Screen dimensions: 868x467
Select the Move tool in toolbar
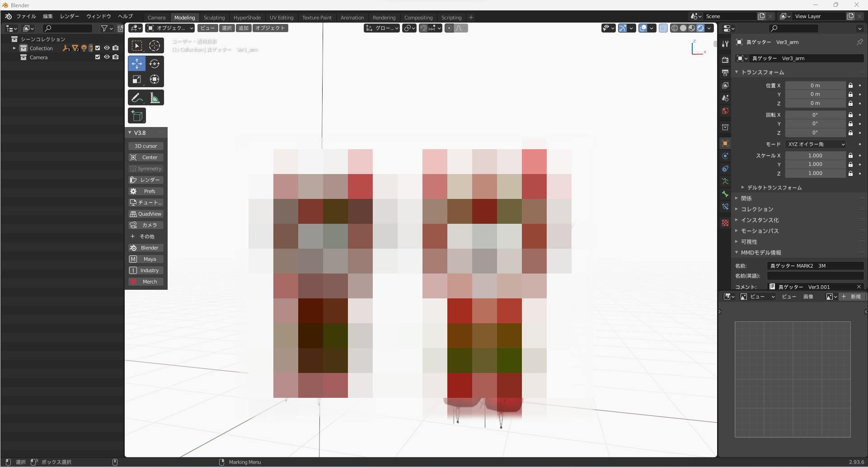click(x=136, y=64)
